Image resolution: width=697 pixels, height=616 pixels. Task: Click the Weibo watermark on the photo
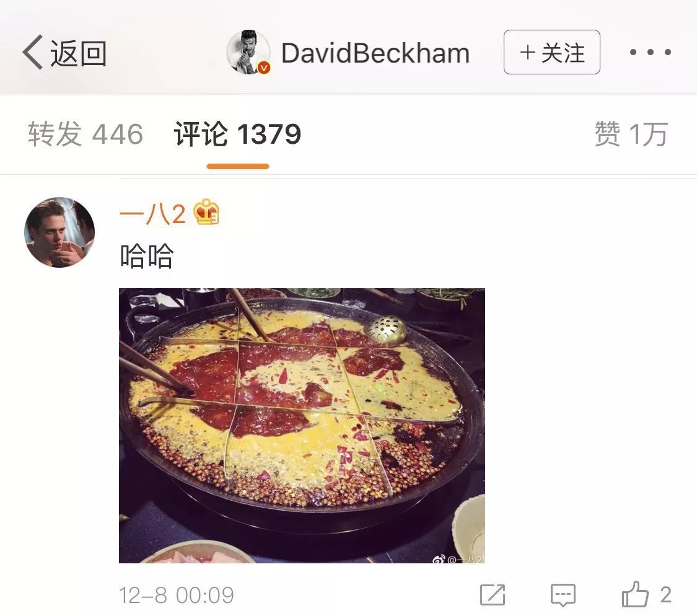(x=458, y=559)
